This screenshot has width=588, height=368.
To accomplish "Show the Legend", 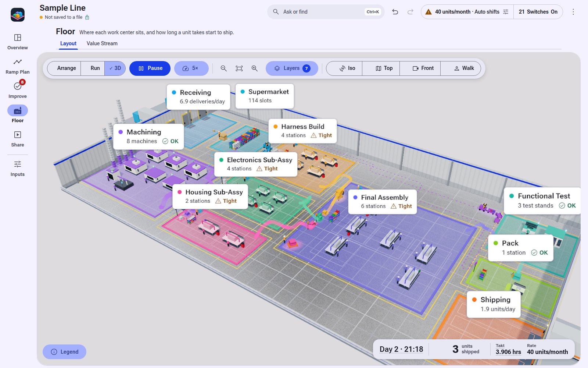I will click(x=64, y=352).
